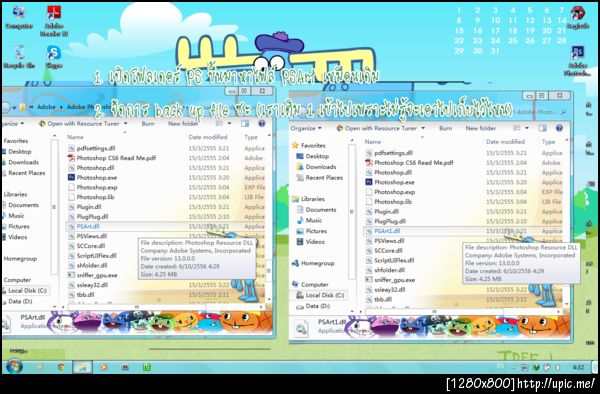Expand Open with Resource Tuner arrow, left window
600x394 pixels.
(126, 124)
